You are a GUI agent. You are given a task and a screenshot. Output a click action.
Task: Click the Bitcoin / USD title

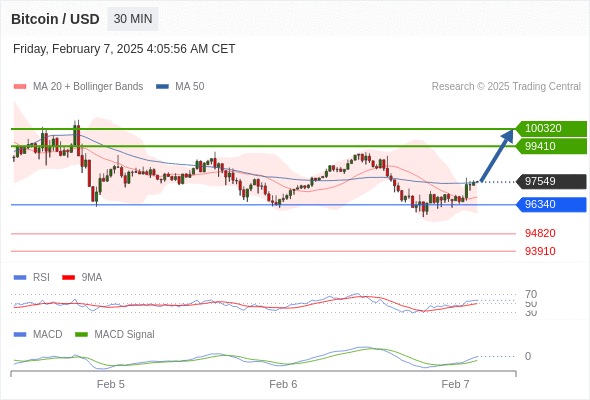pyautogui.click(x=55, y=19)
